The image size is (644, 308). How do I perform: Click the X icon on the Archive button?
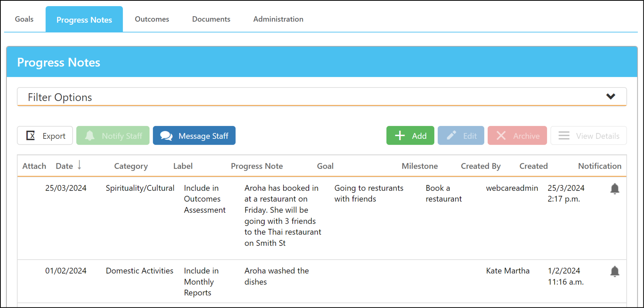pos(501,136)
